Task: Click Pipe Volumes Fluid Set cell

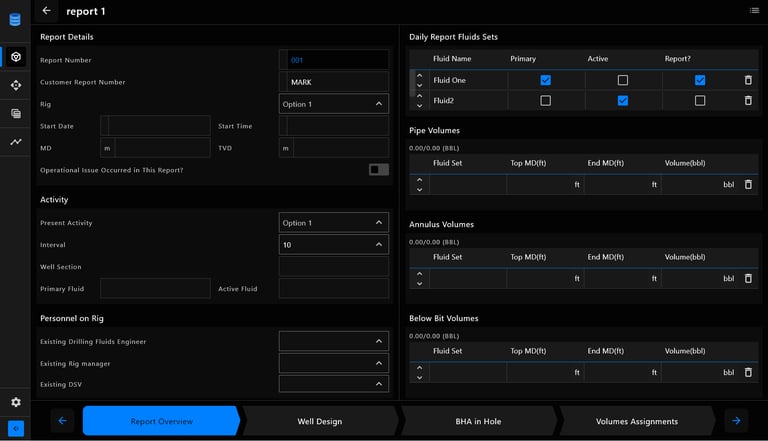Action: 468,184
